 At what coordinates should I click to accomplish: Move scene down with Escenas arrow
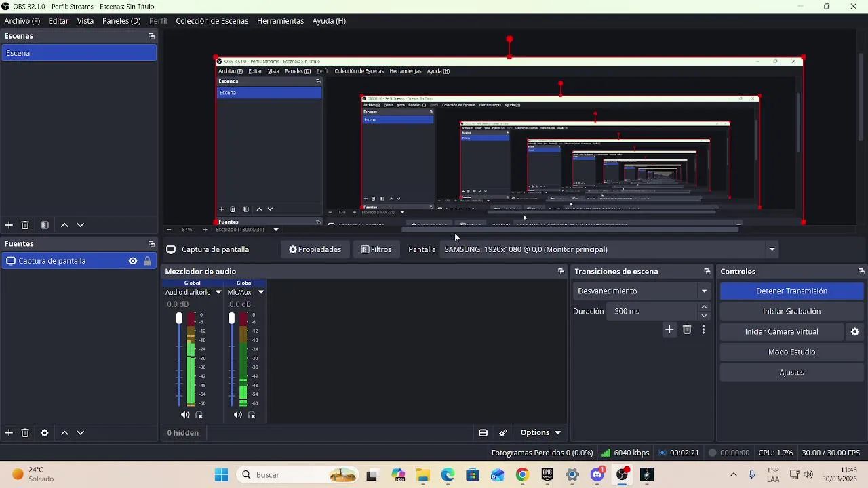pos(80,225)
